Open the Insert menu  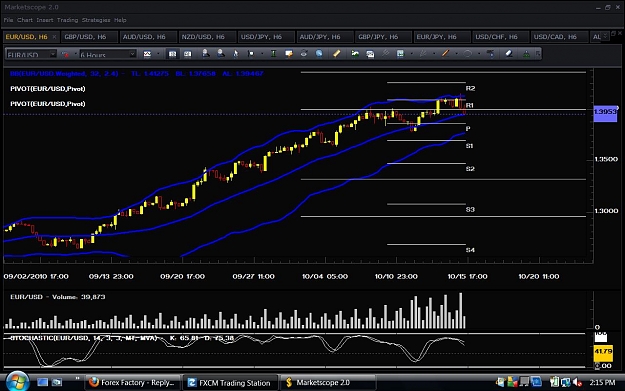(x=45, y=20)
